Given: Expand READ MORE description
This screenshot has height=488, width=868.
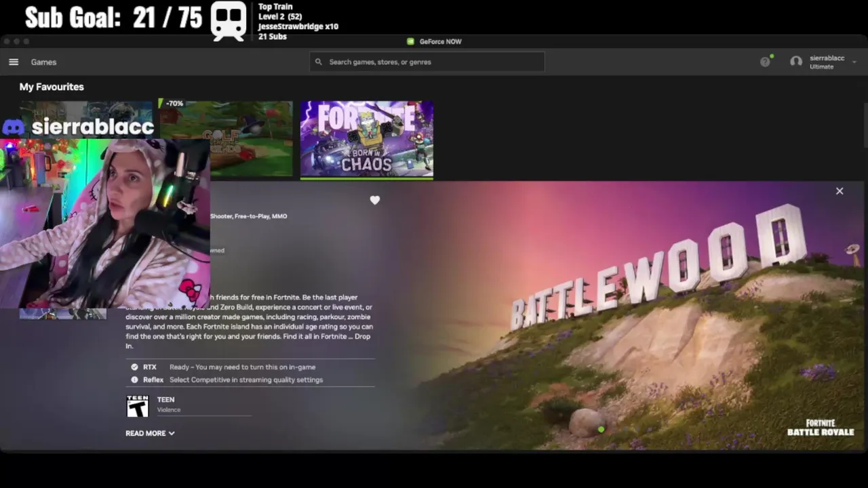Looking at the screenshot, I should (150, 433).
